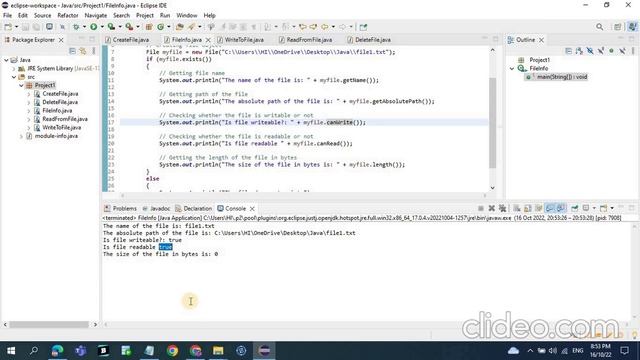Screen dimensions: 640x360
Task: Collapse the Project1 package node
Action: click(21, 85)
